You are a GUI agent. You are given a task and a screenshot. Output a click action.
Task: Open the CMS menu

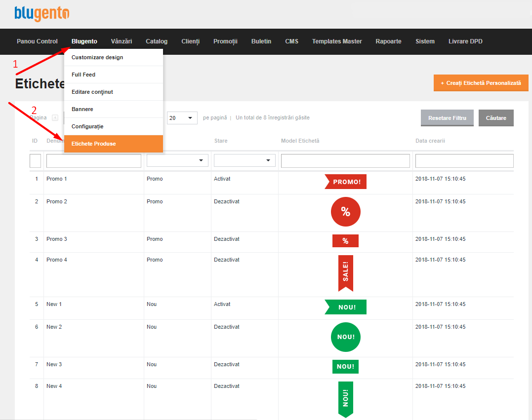click(292, 41)
